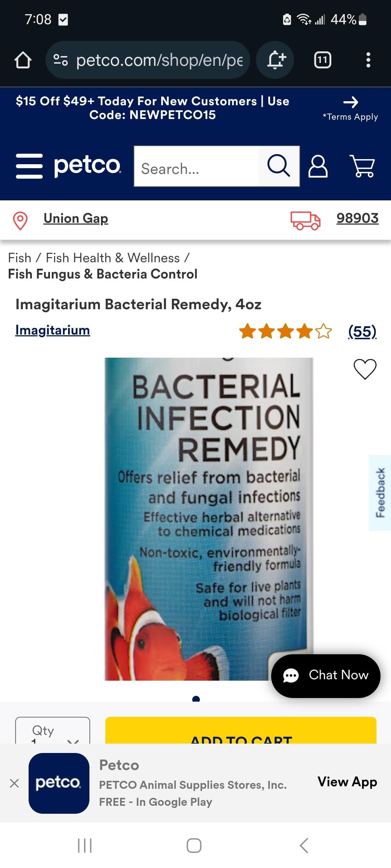Click the Add to Cart button

pyautogui.click(x=241, y=730)
